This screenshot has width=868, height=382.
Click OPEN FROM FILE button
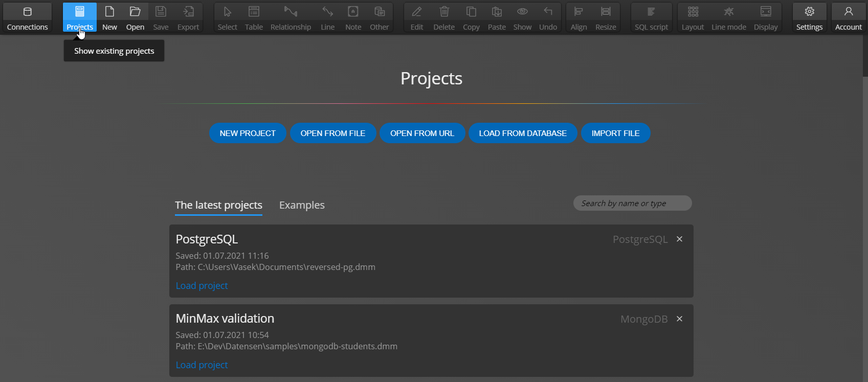coord(333,133)
